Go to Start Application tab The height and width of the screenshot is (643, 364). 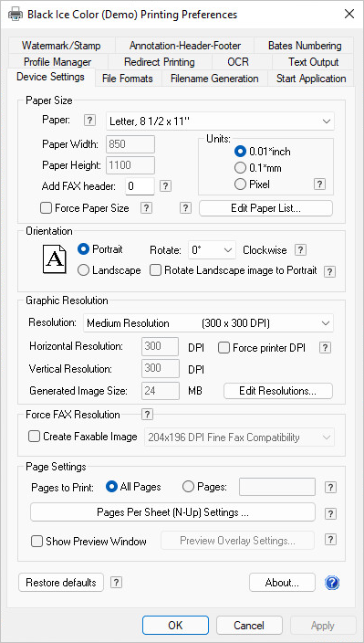tap(311, 79)
